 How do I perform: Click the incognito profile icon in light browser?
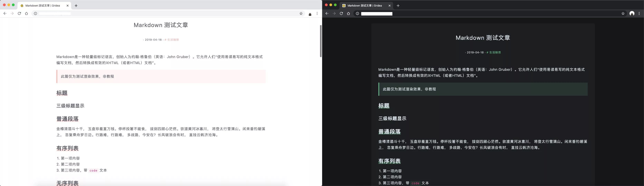(310, 14)
